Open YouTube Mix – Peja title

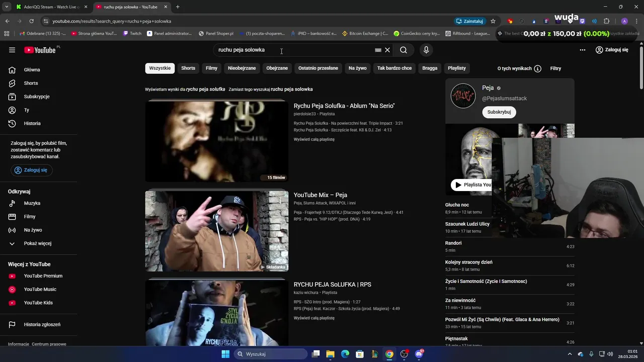point(320,195)
